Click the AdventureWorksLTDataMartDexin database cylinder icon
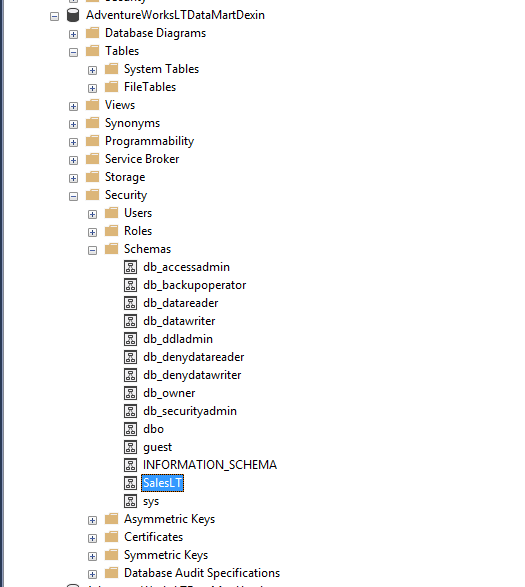 pos(73,15)
